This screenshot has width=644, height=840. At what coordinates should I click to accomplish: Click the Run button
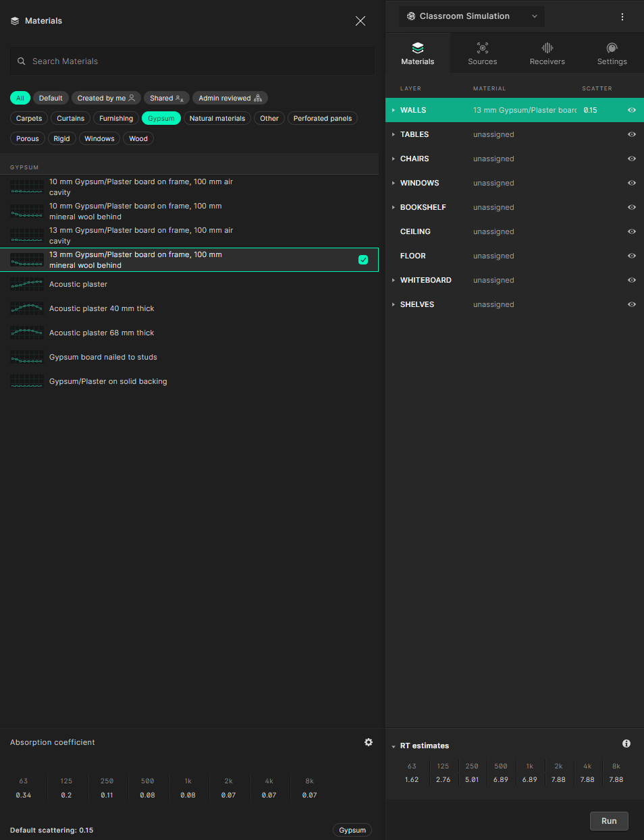click(609, 821)
